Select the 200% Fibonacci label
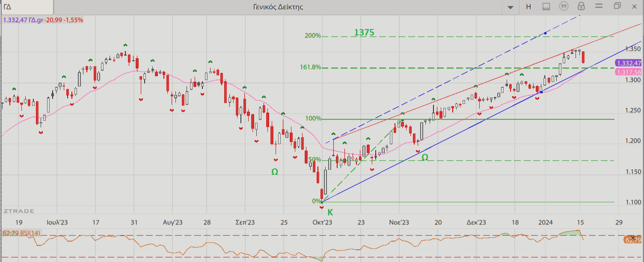Screen dimensions: 644x262 (x=313, y=35)
